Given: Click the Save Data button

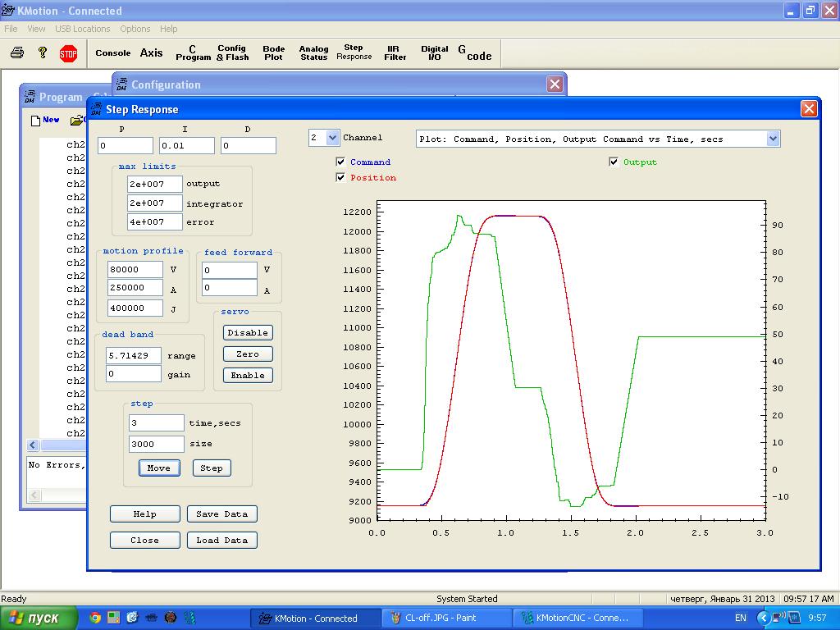Looking at the screenshot, I should point(222,514).
